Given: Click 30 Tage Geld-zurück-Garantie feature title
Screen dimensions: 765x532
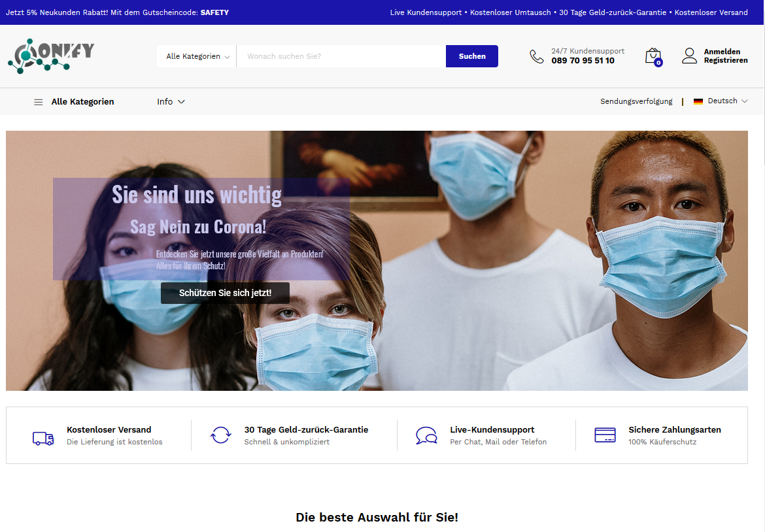Looking at the screenshot, I should (307, 429).
